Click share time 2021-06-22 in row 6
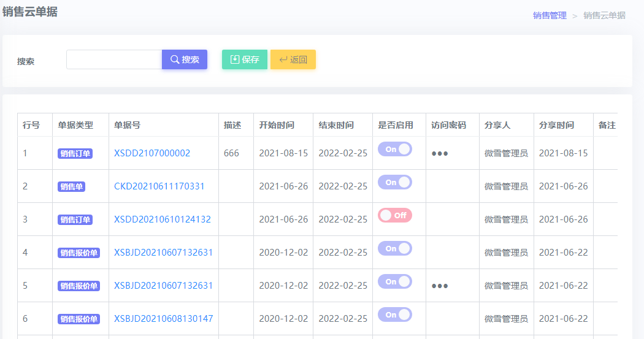The height and width of the screenshot is (339, 644). 564,319
